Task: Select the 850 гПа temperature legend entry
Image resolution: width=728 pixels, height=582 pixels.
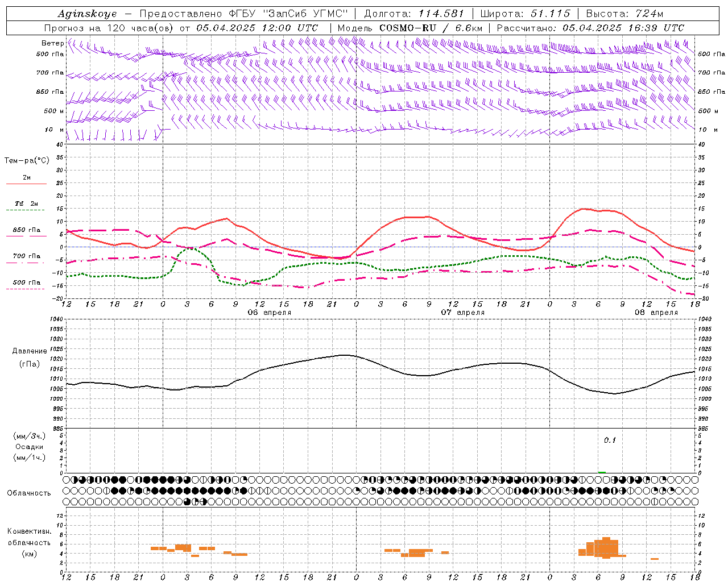Action: click(27, 230)
